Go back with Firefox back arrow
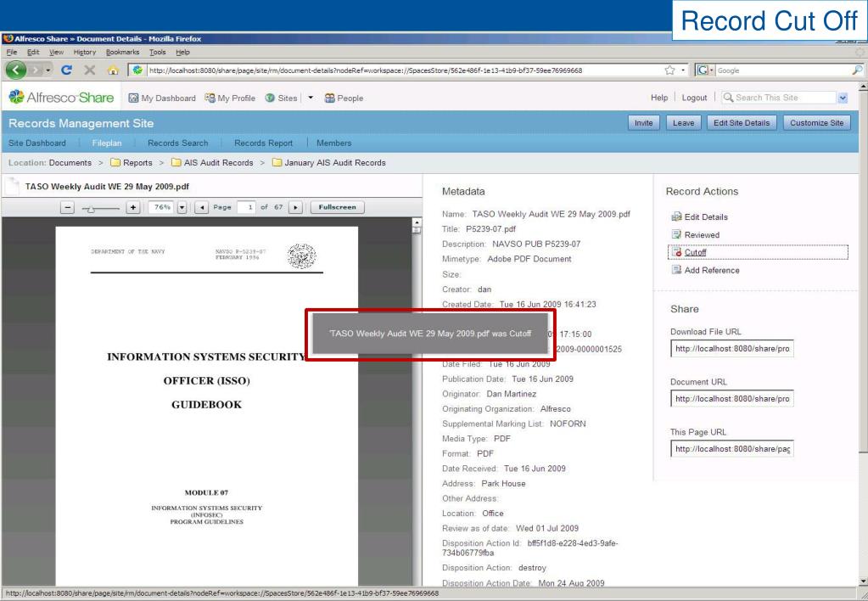Image resolution: width=868 pixels, height=601 pixels. click(x=16, y=70)
